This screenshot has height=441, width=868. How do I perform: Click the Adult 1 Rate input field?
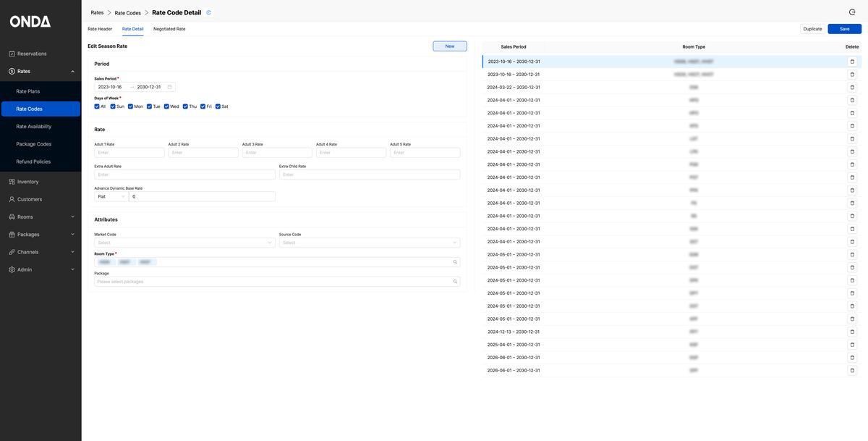(129, 153)
